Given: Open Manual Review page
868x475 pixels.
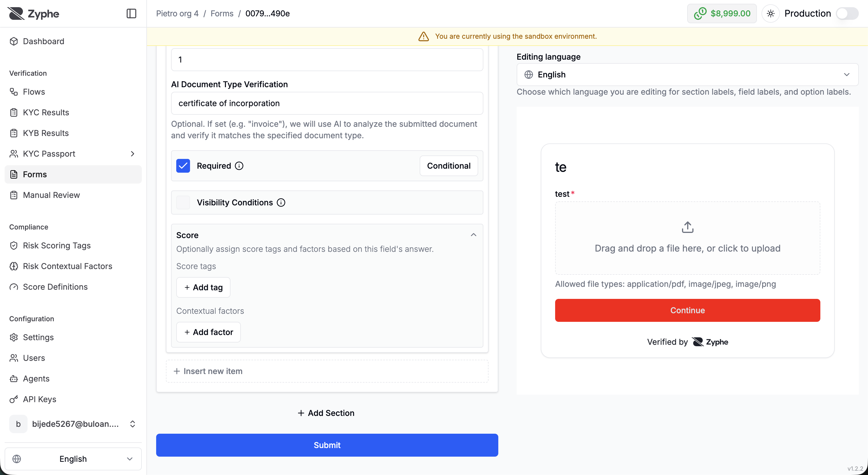Looking at the screenshot, I should pos(73,195).
